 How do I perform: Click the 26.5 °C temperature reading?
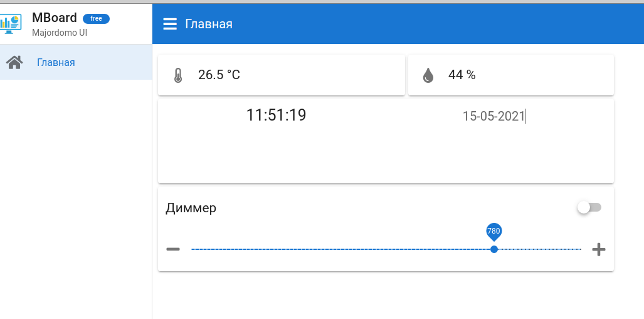(219, 75)
